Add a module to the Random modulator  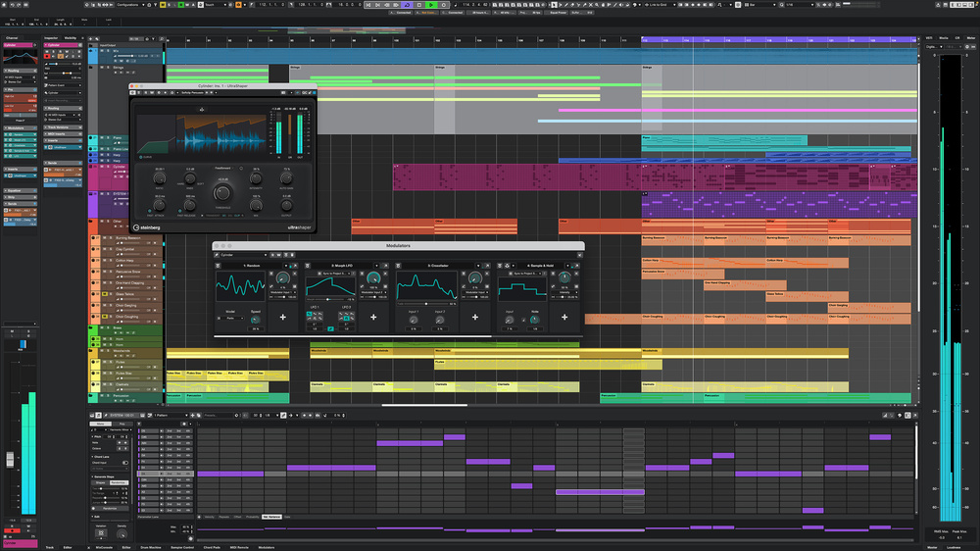[283, 317]
